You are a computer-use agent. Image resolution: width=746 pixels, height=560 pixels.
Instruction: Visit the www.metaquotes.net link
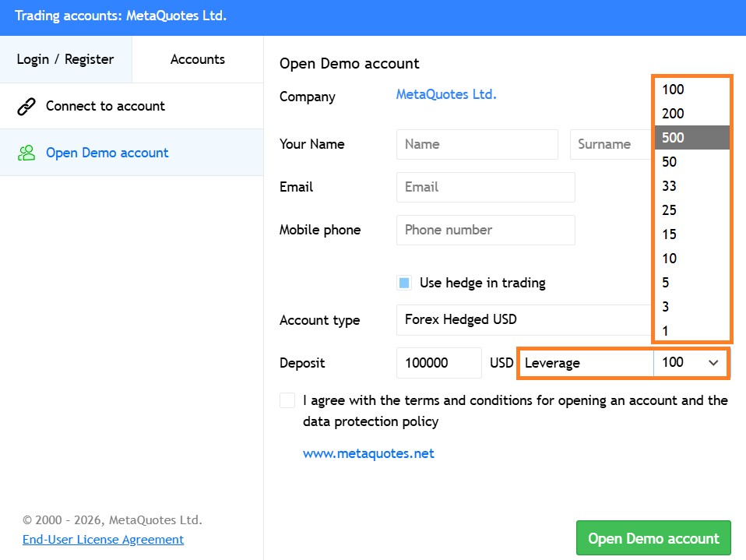point(369,453)
